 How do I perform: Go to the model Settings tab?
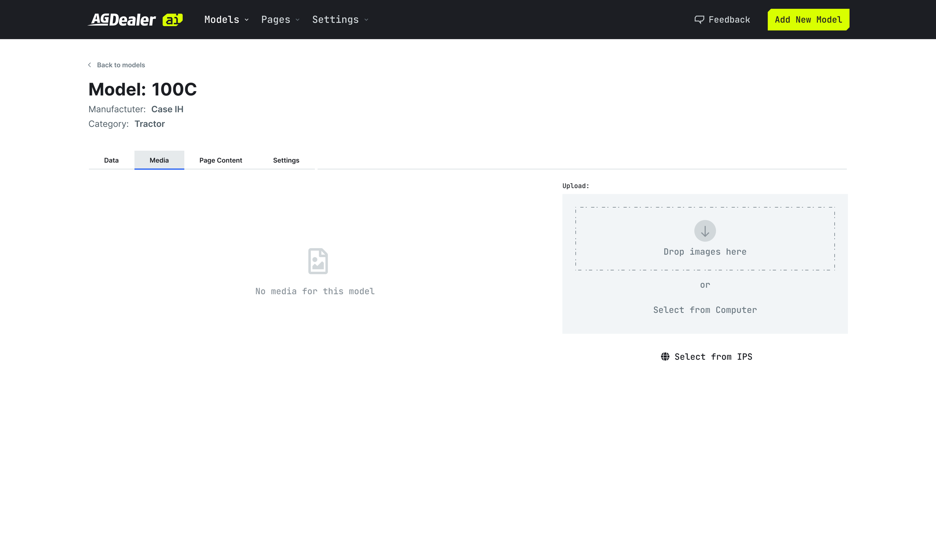(x=286, y=160)
